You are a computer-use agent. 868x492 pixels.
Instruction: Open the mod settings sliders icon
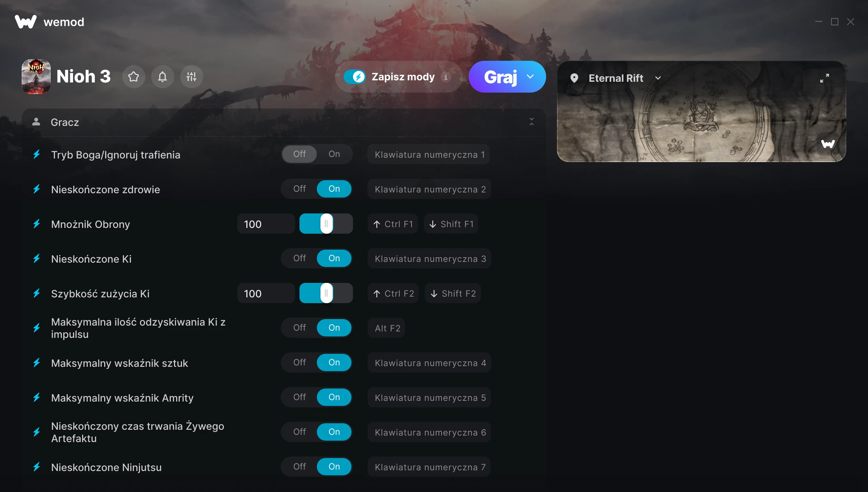point(191,77)
